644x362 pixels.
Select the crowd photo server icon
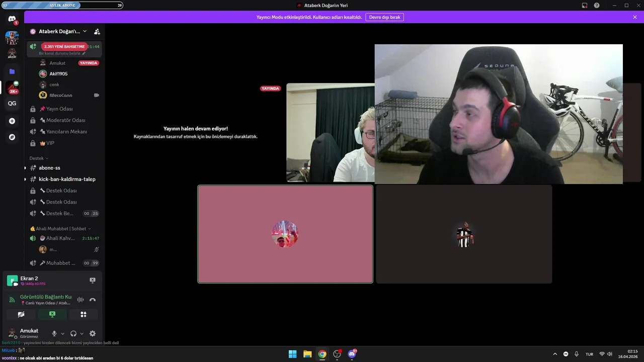pos(12,37)
